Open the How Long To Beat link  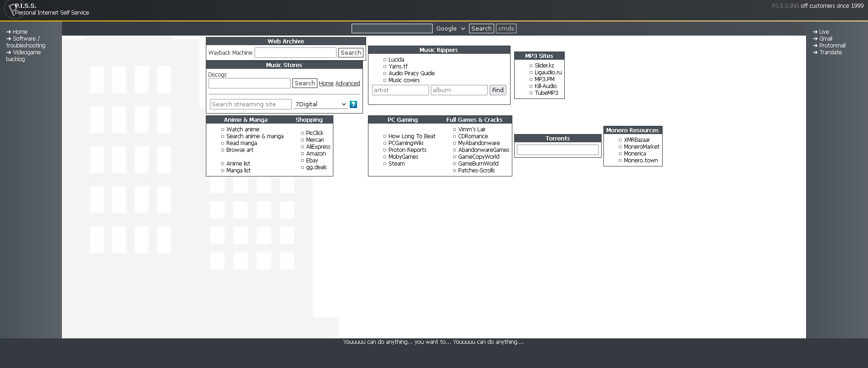pos(412,136)
